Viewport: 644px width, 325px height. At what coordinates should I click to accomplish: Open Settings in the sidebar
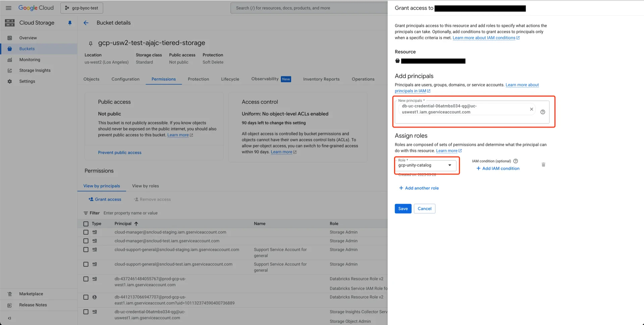point(39,81)
